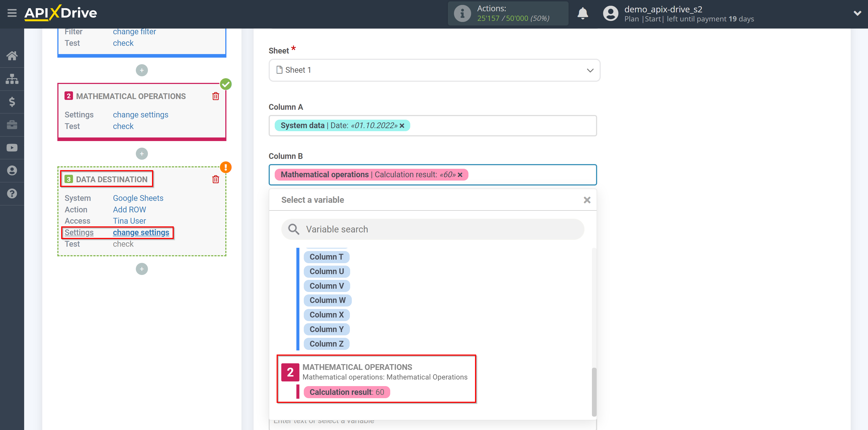868x430 pixels.
Task: Click into Column B input field
Action: [x=433, y=175]
